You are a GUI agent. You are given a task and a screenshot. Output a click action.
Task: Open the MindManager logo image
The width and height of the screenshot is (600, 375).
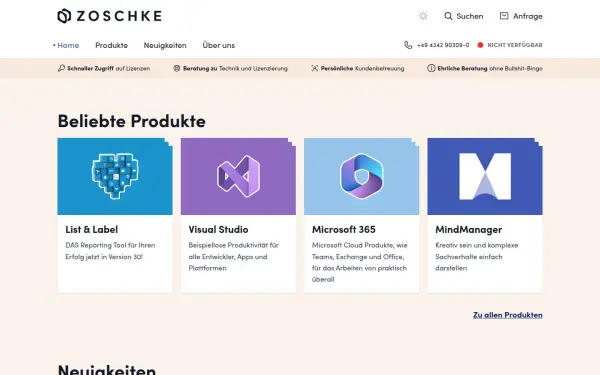[485, 176]
